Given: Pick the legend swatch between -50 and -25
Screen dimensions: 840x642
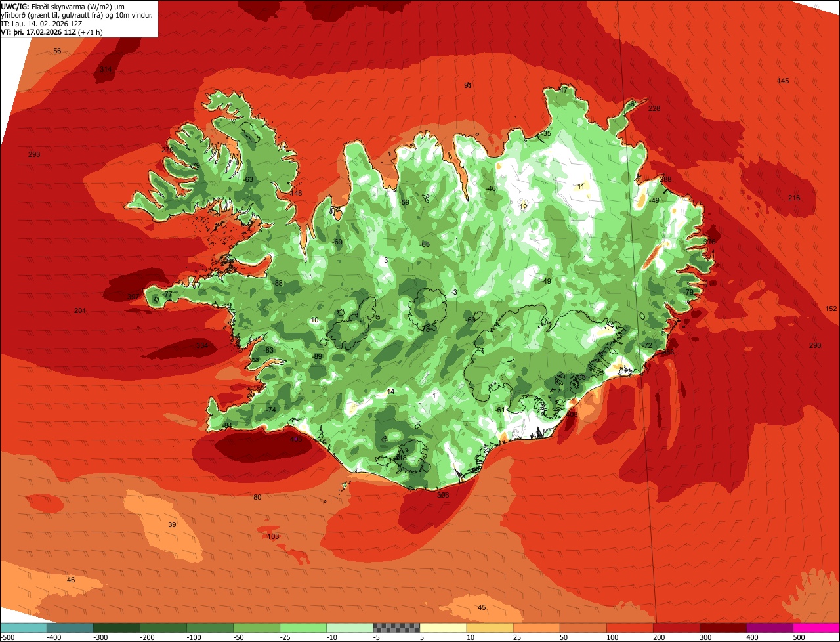Looking at the screenshot, I should (x=257, y=627).
